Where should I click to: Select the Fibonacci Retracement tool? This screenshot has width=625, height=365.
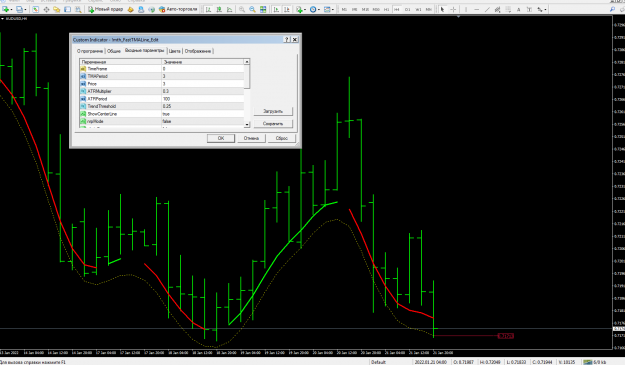[508, 9]
